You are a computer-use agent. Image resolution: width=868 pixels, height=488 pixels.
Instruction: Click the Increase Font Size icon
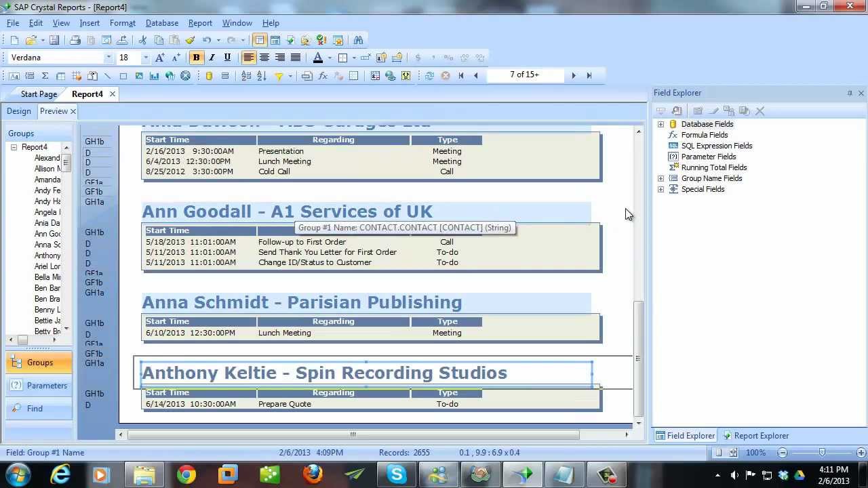click(x=160, y=58)
